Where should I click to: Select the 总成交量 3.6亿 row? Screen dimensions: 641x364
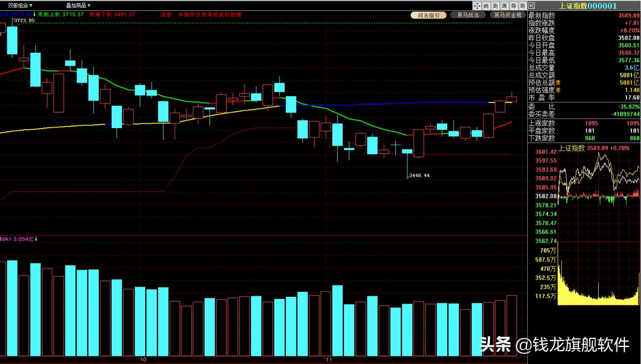pyautogui.click(x=584, y=68)
